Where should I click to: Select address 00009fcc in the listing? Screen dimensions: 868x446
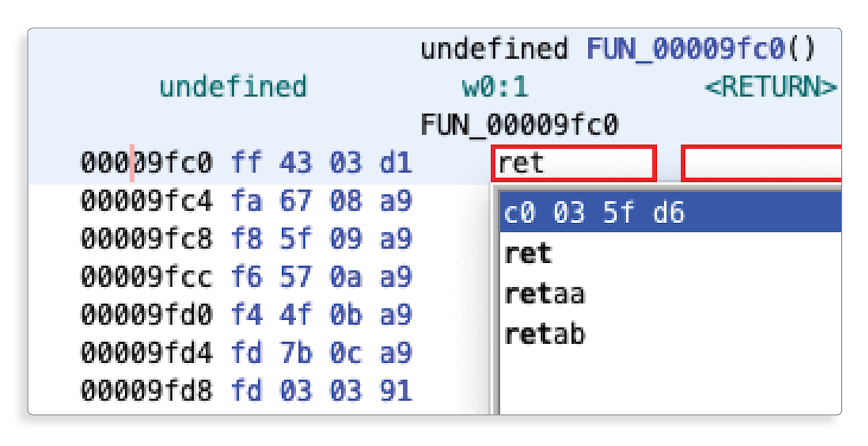(146, 277)
